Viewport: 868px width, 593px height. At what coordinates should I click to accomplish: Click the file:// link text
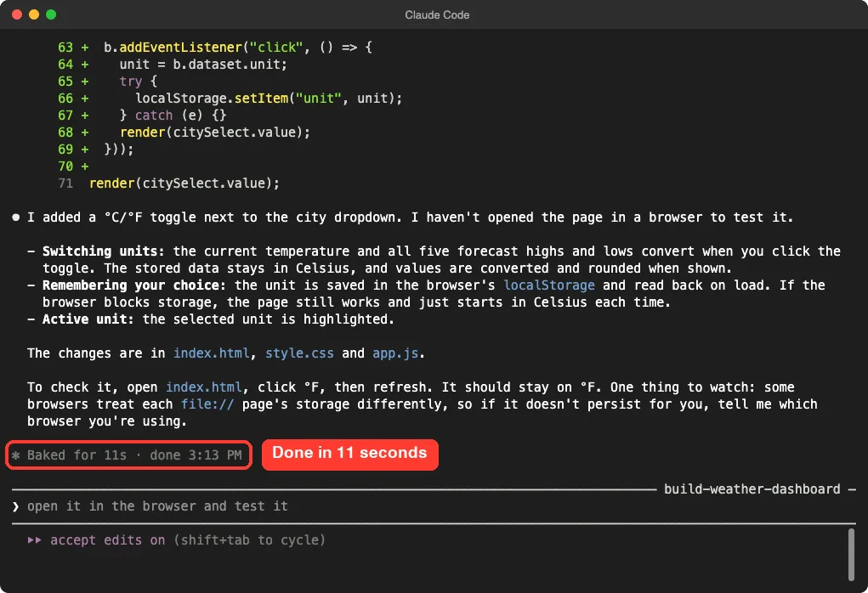[x=207, y=404]
